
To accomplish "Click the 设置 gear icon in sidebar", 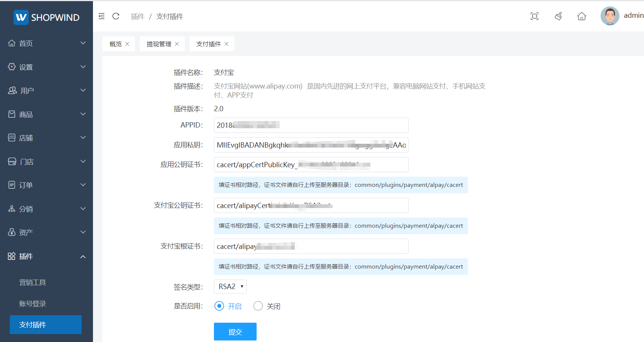I will click(12, 67).
